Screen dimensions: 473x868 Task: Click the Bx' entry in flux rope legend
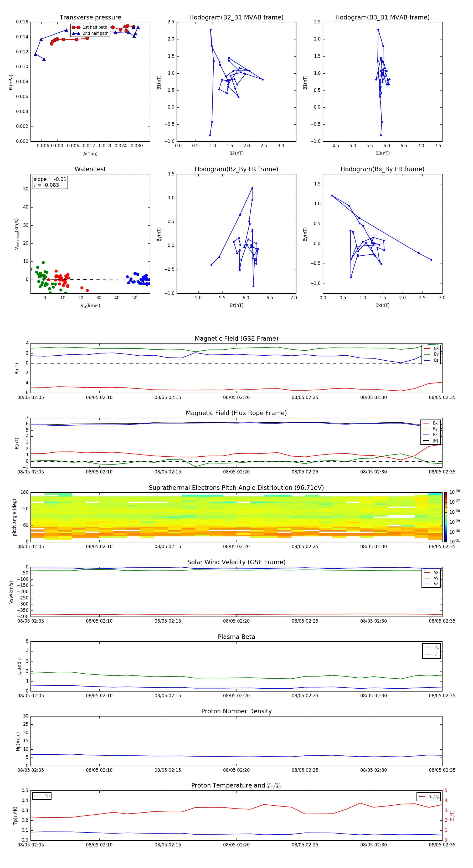[x=431, y=423]
